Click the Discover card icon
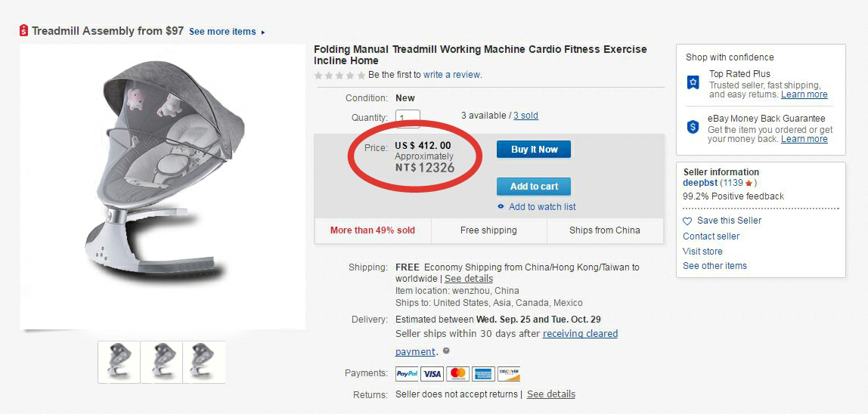The width and height of the screenshot is (868, 414). 509,374
